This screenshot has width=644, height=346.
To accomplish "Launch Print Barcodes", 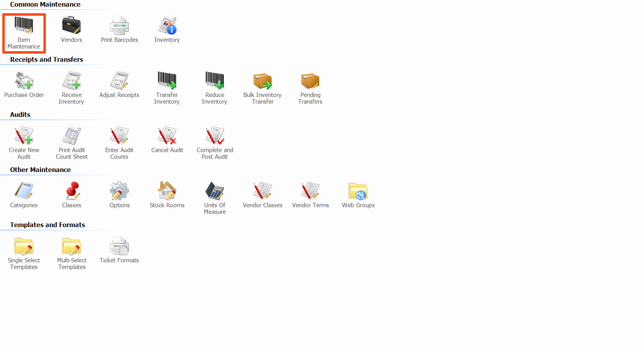I will 119,26.
